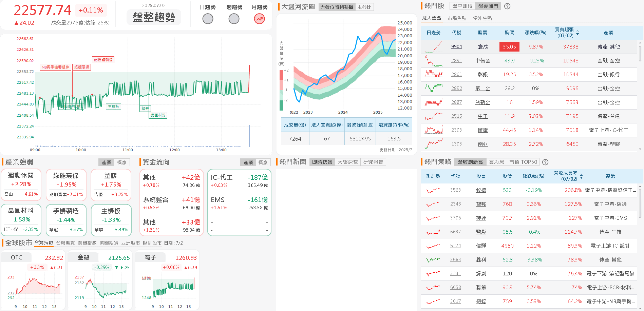Click the 日趨勢 gray indicator circle
644x311 pixels.
(x=208, y=19)
